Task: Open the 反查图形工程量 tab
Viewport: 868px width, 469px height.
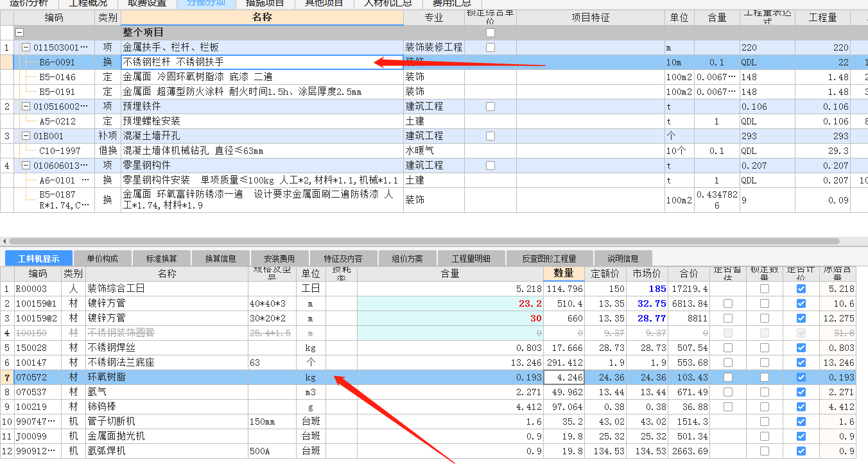Action: coord(549,259)
